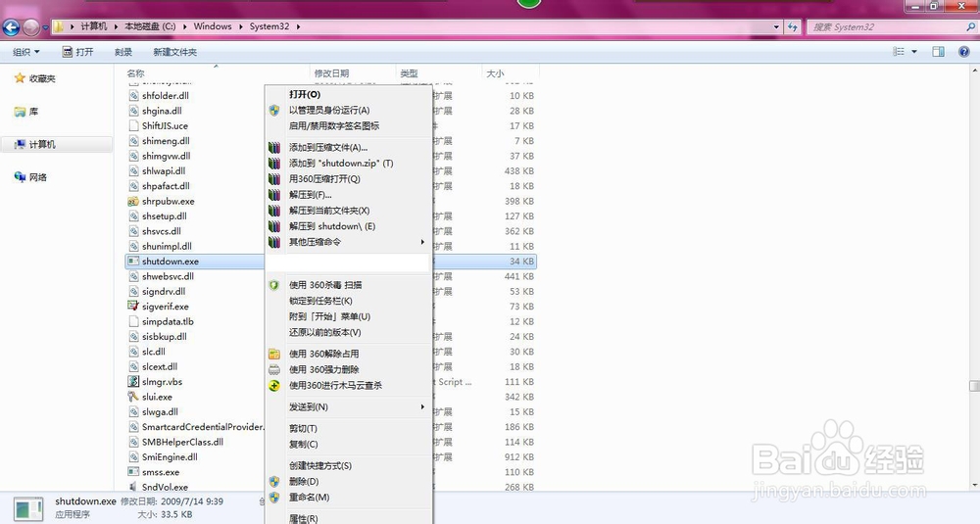Click the refresh button beside address bar
The image size is (980, 524).
point(793,26)
